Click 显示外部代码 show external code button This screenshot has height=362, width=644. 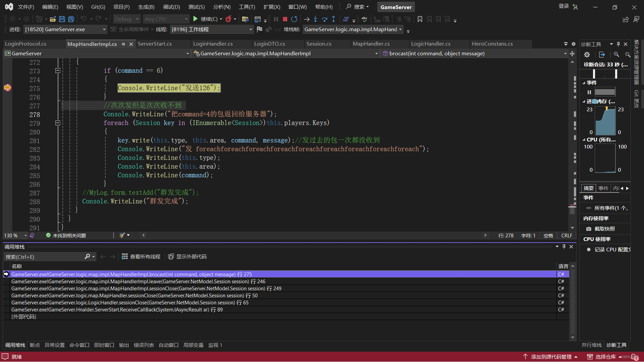click(187, 257)
